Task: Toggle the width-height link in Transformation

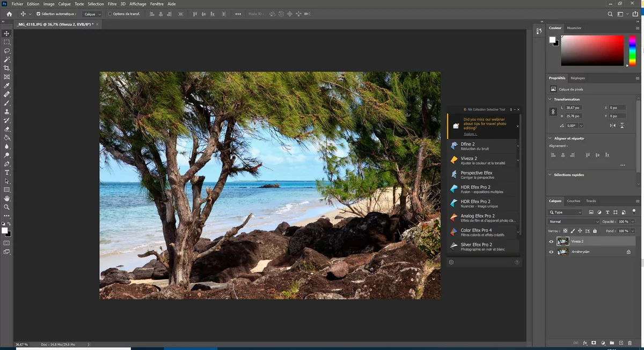Action: click(x=553, y=112)
